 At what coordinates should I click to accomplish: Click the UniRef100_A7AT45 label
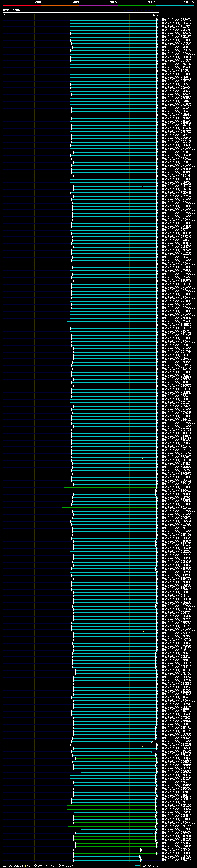click(176, 826)
